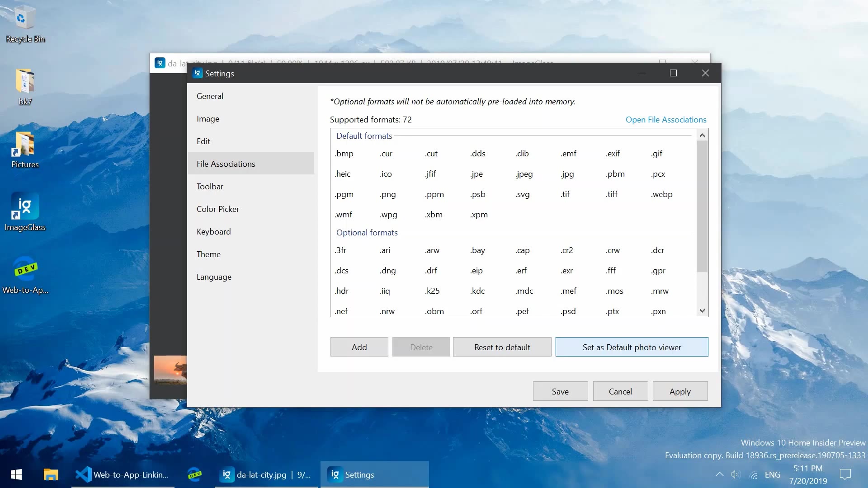The height and width of the screenshot is (488, 868).
Task: Click the sunset thumbnail in ImageGlass window
Action: [170, 369]
